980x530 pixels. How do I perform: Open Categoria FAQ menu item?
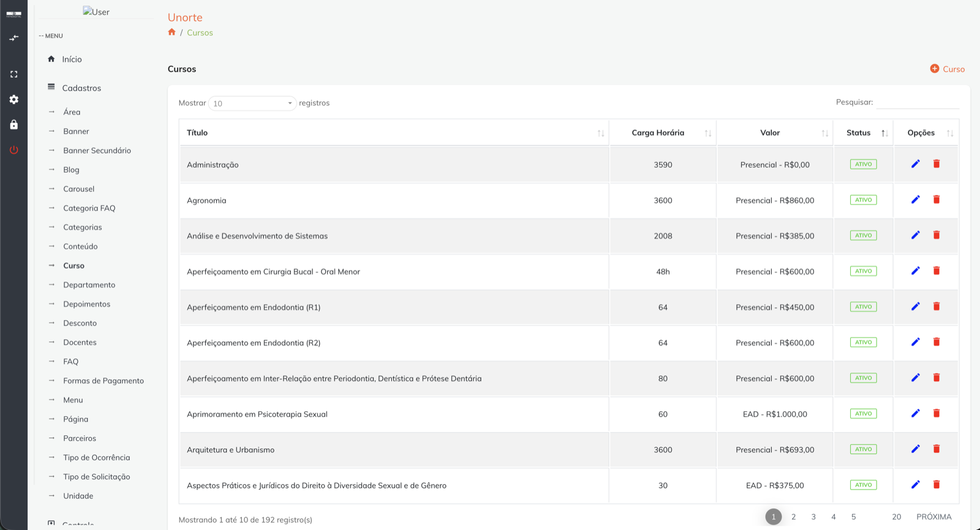pyautogui.click(x=89, y=208)
